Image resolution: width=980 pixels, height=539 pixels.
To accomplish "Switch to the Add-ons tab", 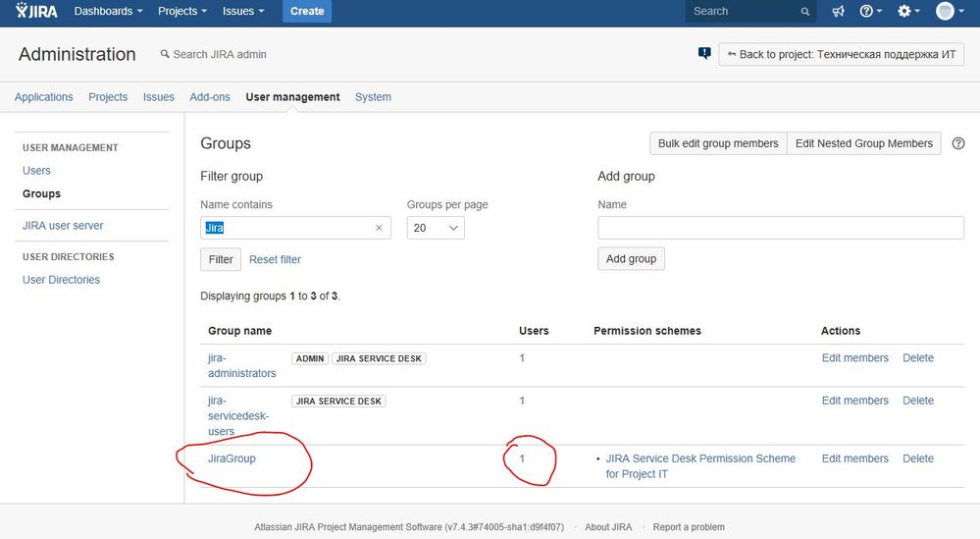I will (x=210, y=97).
